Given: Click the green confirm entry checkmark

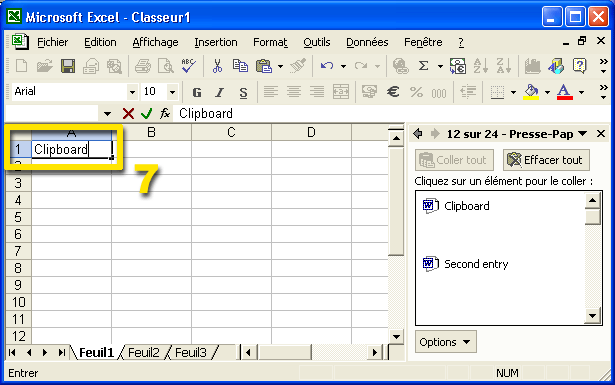Looking at the screenshot, I should [x=147, y=114].
